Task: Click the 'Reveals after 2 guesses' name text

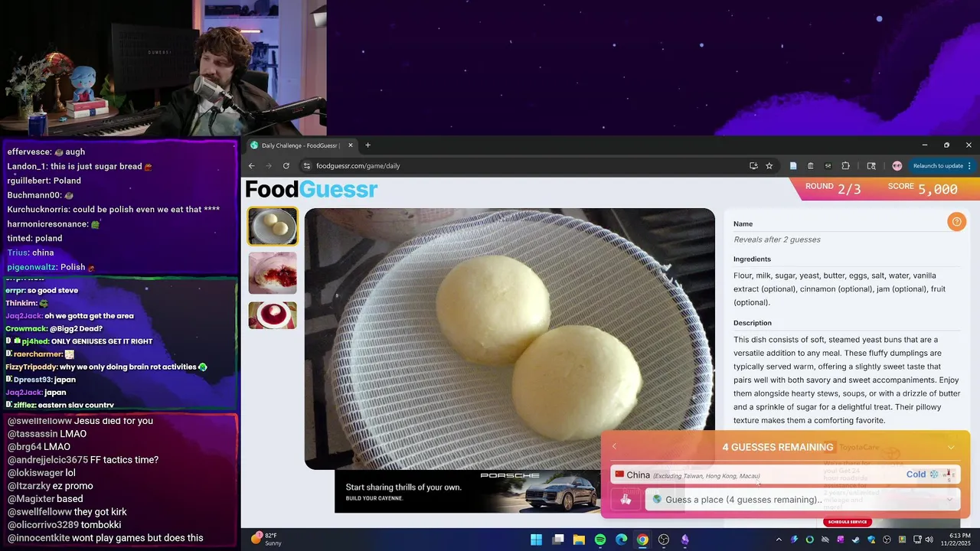Action: (x=776, y=240)
